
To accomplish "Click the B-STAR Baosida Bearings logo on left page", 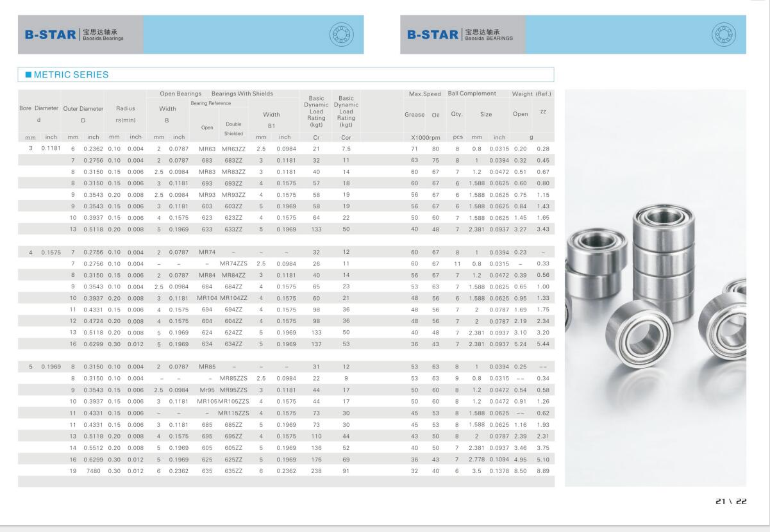I will click(74, 35).
